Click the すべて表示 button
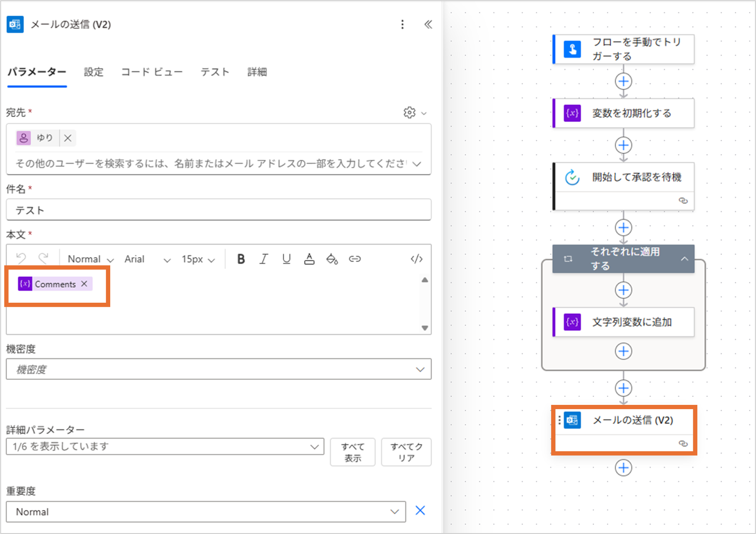 [353, 452]
